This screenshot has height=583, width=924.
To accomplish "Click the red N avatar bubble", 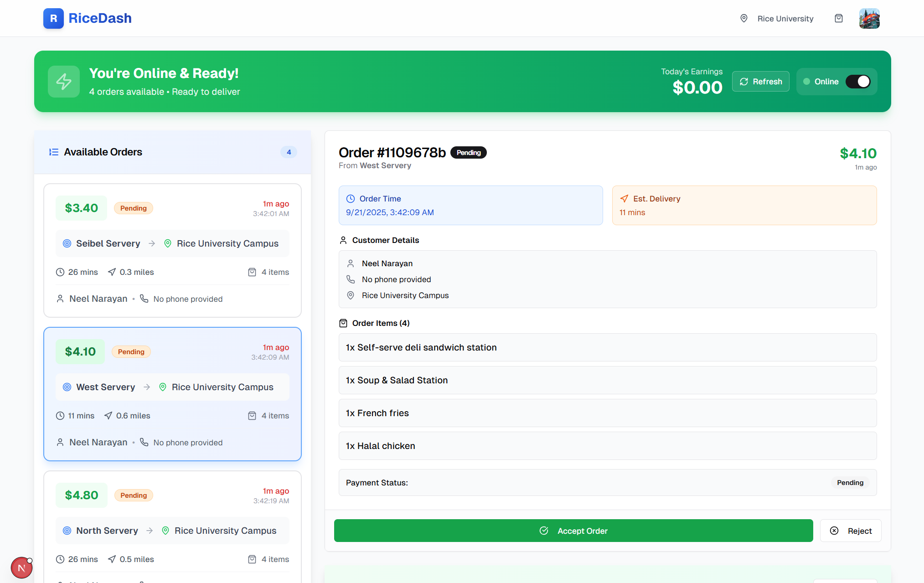I will [21, 568].
